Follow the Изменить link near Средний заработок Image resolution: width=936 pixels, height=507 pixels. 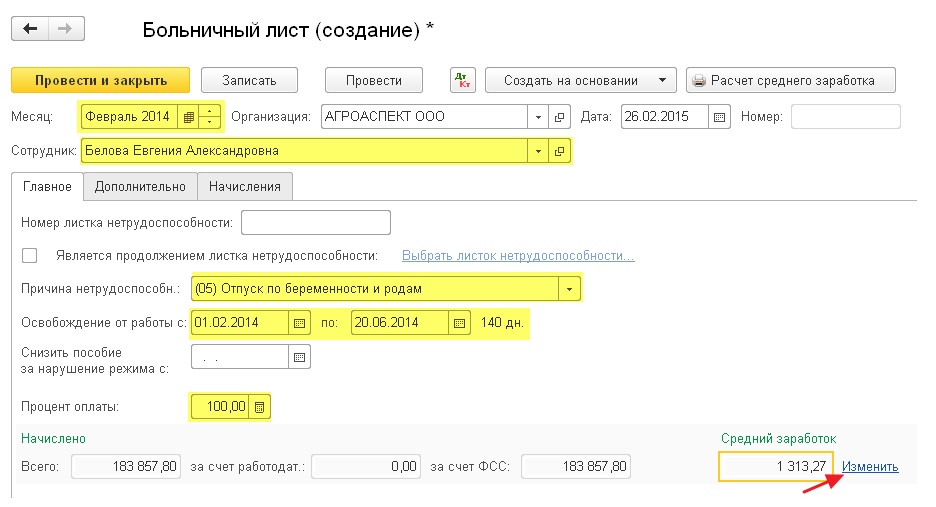click(x=870, y=466)
